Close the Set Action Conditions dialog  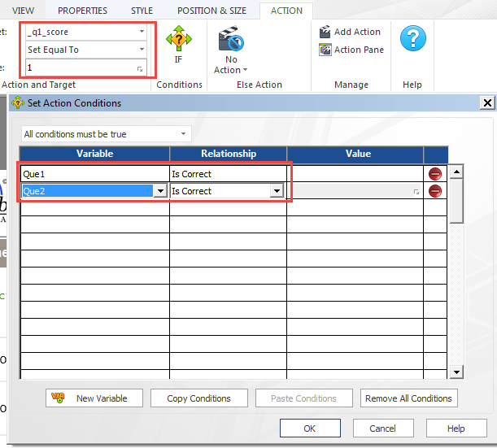(487, 103)
